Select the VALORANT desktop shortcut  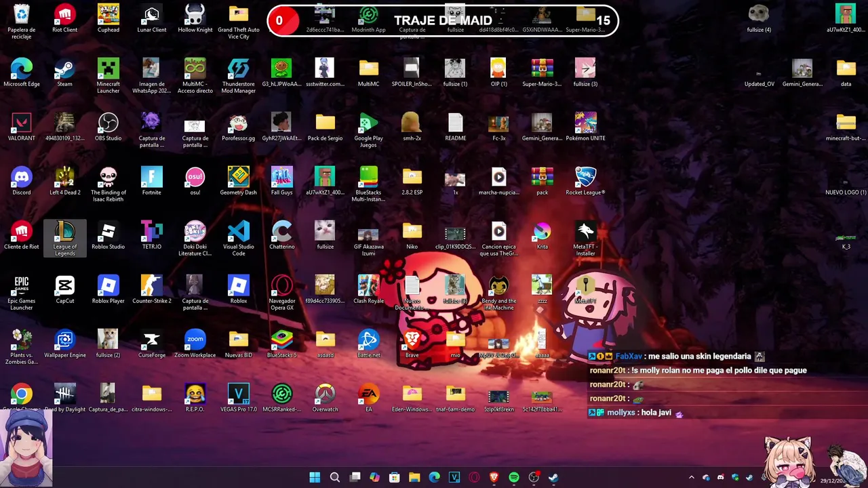[22, 127]
